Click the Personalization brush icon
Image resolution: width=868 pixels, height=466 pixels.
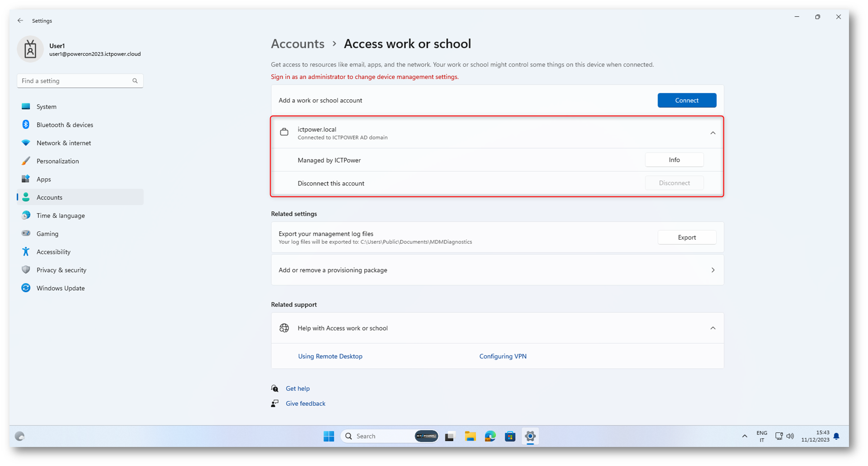[x=26, y=161]
